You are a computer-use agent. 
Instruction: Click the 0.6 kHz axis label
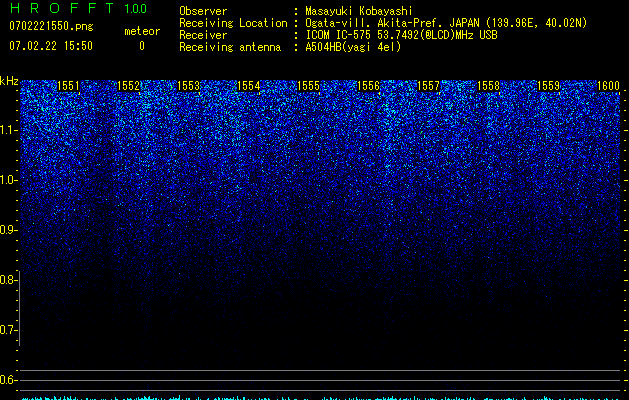pyautogui.click(x=7, y=380)
